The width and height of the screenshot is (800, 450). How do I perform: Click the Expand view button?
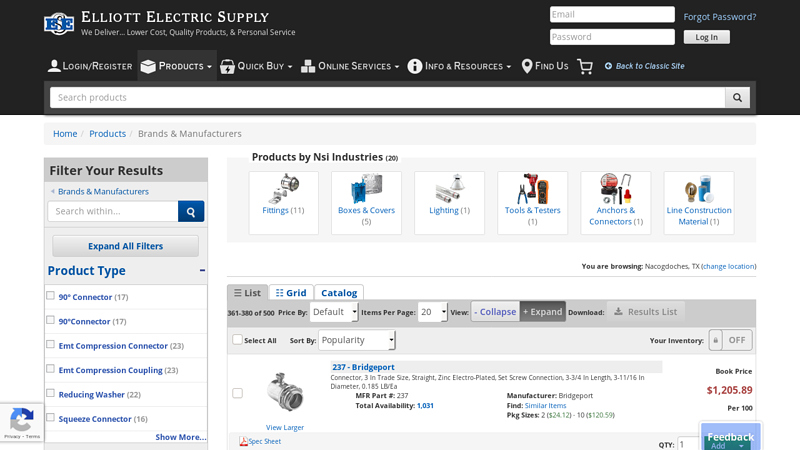[x=542, y=312]
